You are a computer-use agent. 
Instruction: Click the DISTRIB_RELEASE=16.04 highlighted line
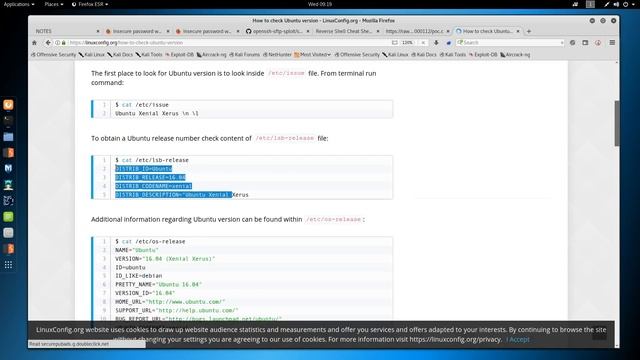(150, 177)
